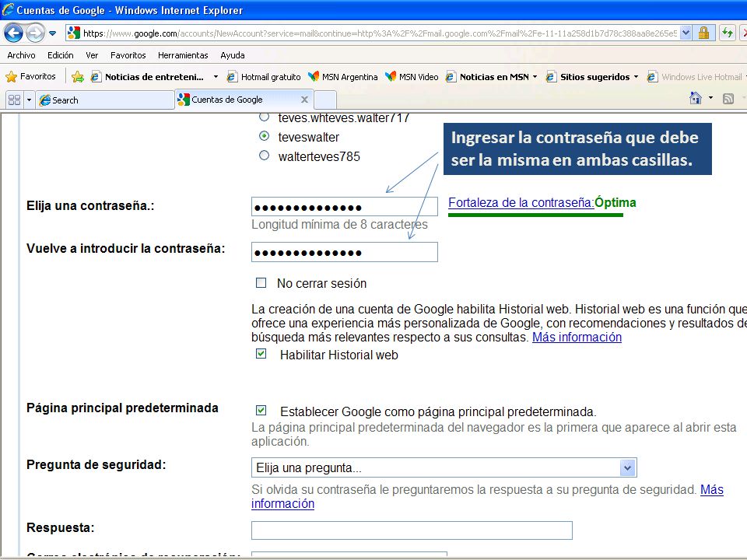Switch to the Cuentas de Google tab
The image size is (747, 560).
pos(238,100)
